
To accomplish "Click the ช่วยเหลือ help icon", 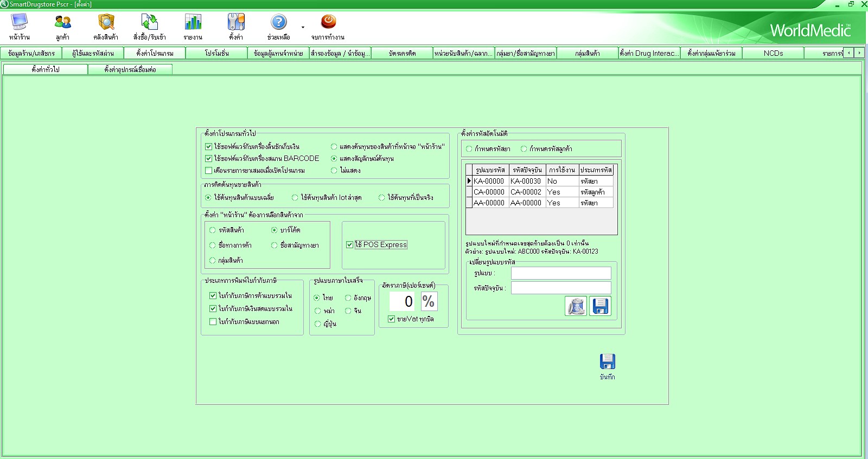I will 278,23.
